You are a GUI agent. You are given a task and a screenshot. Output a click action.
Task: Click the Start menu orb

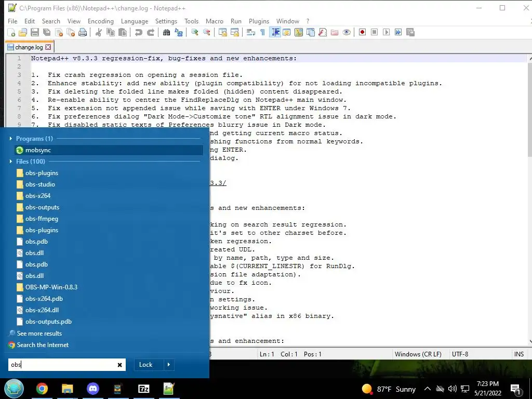click(x=14, y=389)
